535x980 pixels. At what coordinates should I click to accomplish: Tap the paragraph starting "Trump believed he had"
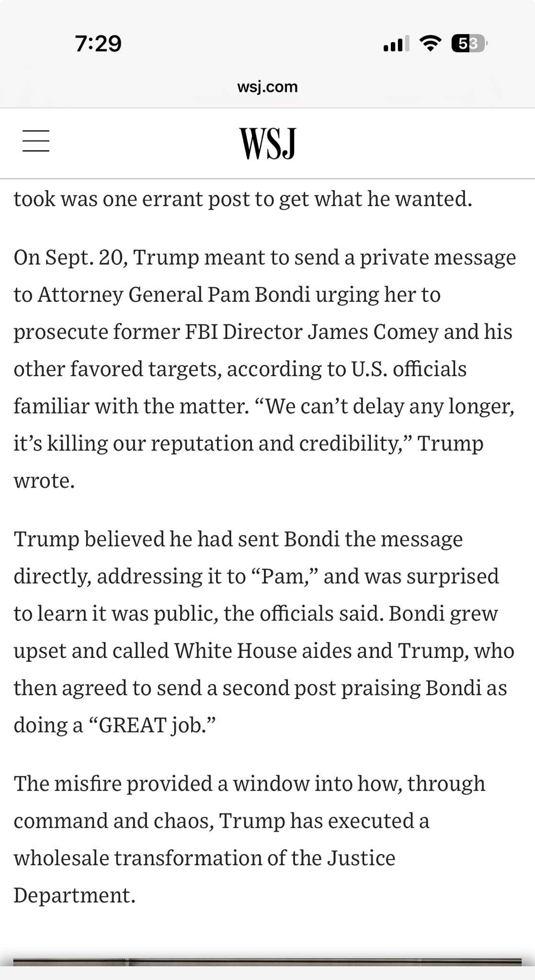263,632
